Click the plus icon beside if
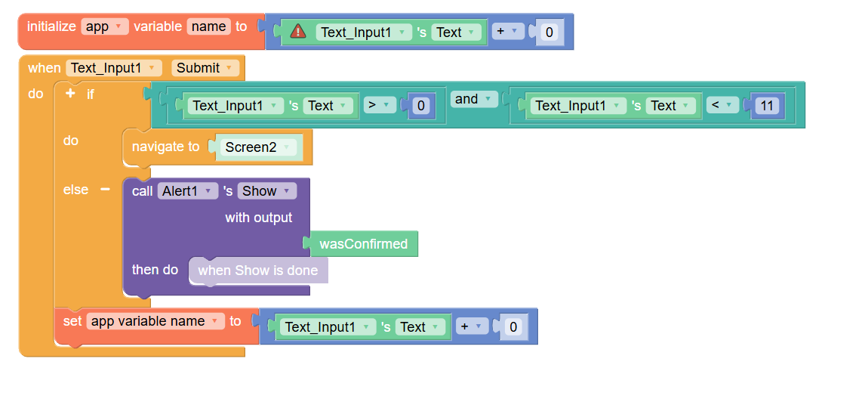Image resolution: width=868 pixels, height=402 pixels. 71,94
